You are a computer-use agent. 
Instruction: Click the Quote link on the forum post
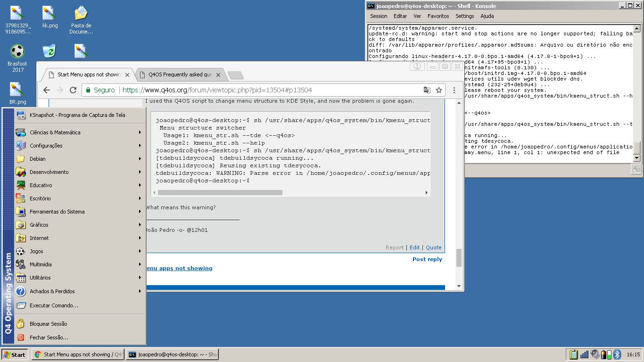point(434,247)
